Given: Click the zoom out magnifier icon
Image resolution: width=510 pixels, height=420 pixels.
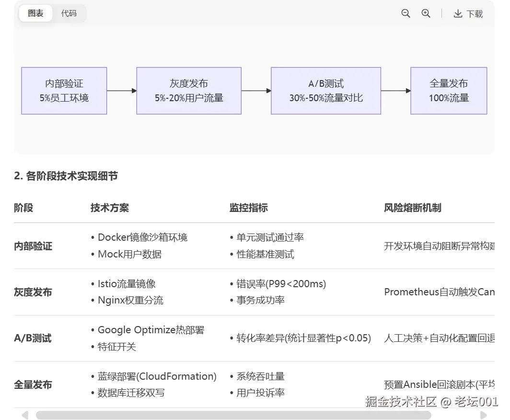Looking at the screenshot, I should point(405,13).
